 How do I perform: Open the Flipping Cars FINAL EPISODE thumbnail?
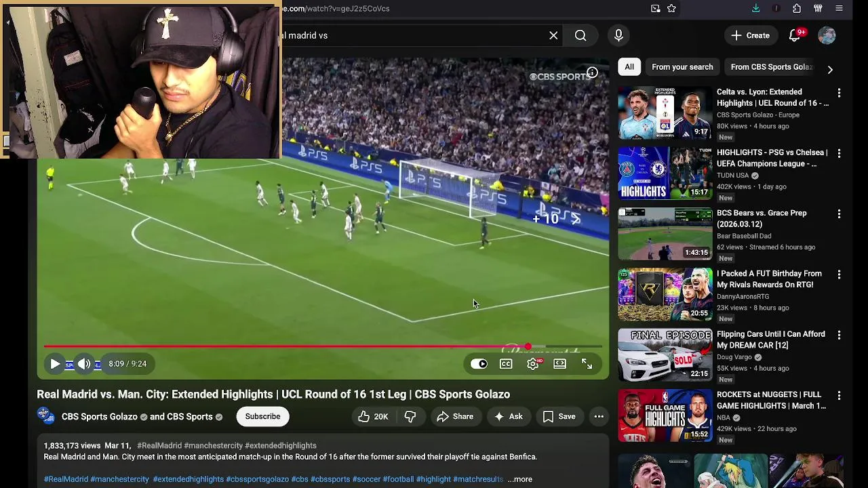665,354
